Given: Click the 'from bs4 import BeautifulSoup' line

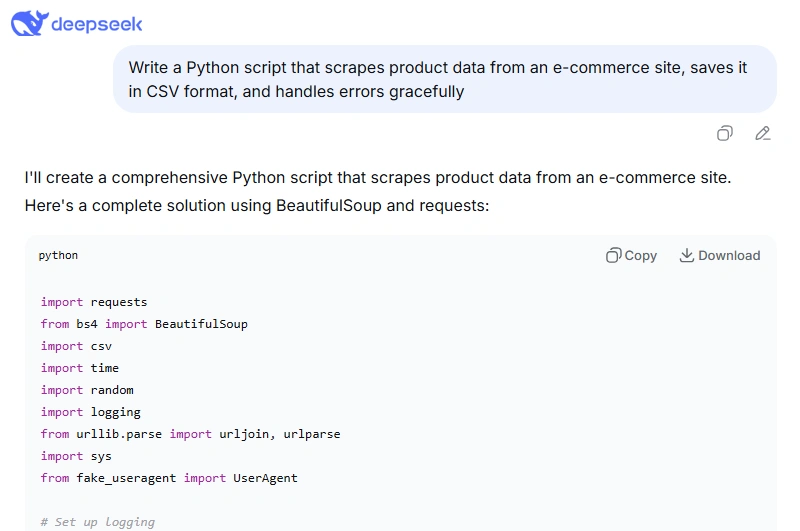Looking at the screenshot, I should click(144, 324).
